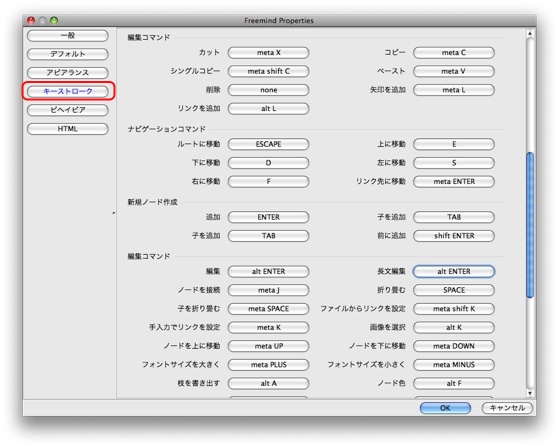
Task: Click the 子を折り畳む shortcut meta SPACE
Action: 268,309
